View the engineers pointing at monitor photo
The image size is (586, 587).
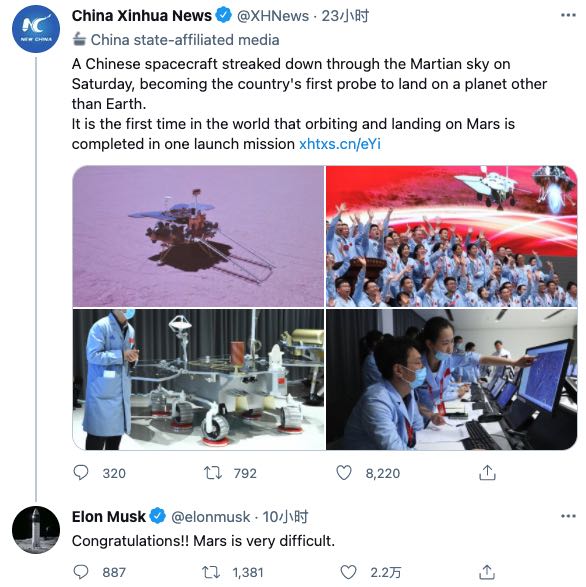tap(452, 379)
